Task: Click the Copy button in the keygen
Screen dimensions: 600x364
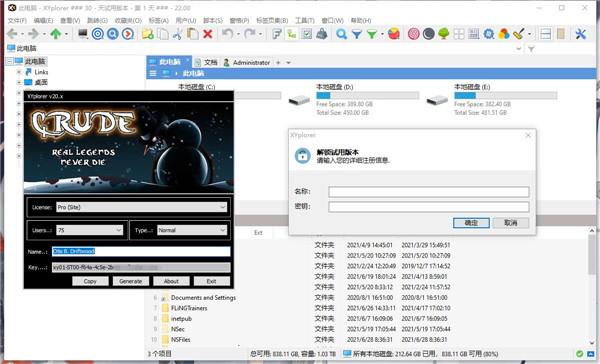Action: [x=90, y=281]
